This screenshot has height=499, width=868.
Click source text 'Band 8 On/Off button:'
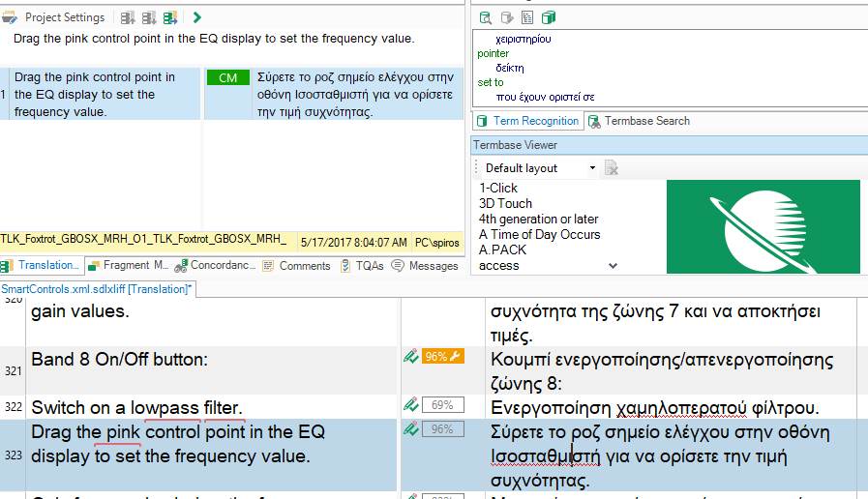120,360
